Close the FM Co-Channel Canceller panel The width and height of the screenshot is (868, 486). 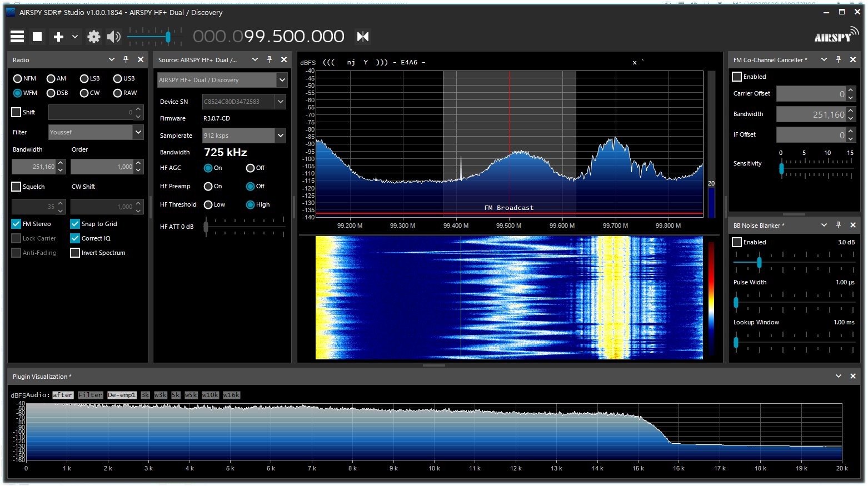pyautogui.click(x=853, y=59)
